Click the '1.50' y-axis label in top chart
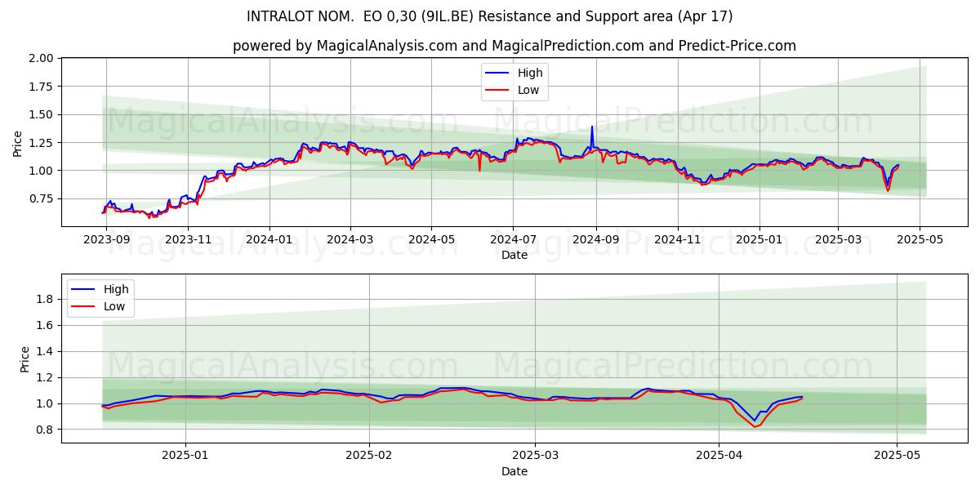Viewport: 980px width, 490px height. click(42, 114)
